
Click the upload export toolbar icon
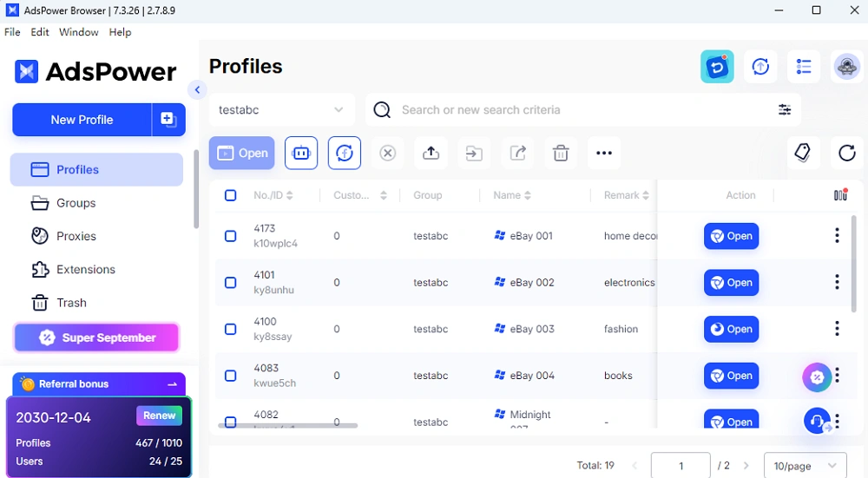coord(431,153)
